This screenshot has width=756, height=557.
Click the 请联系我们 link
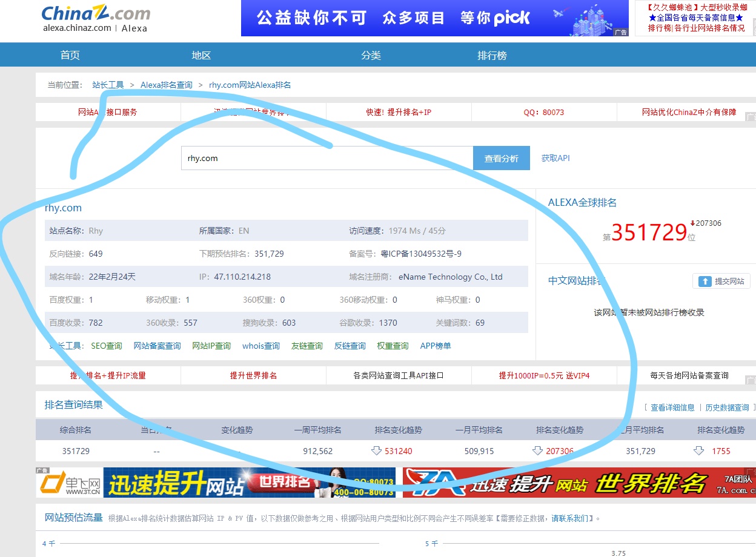[569, 518]
